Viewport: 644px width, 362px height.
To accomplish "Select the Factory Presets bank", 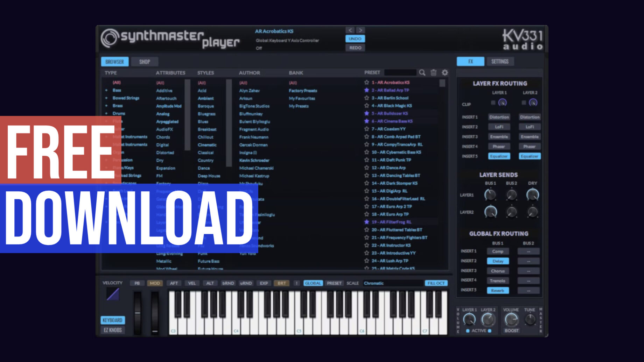I will click(x=302, y=90).
